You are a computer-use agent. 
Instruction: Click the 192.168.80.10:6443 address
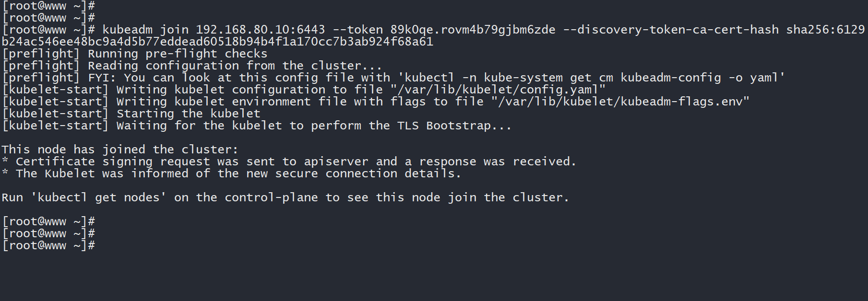click(x=260, y=30)
